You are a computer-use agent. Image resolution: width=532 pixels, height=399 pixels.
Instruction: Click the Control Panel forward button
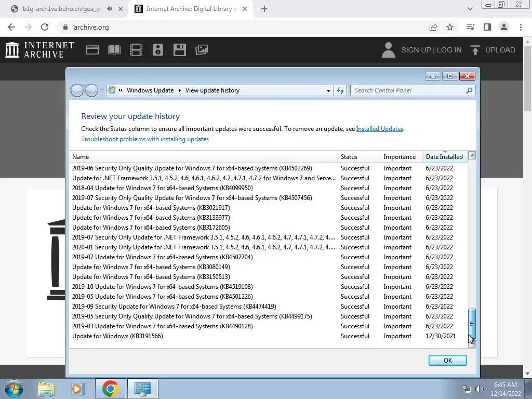91,90
